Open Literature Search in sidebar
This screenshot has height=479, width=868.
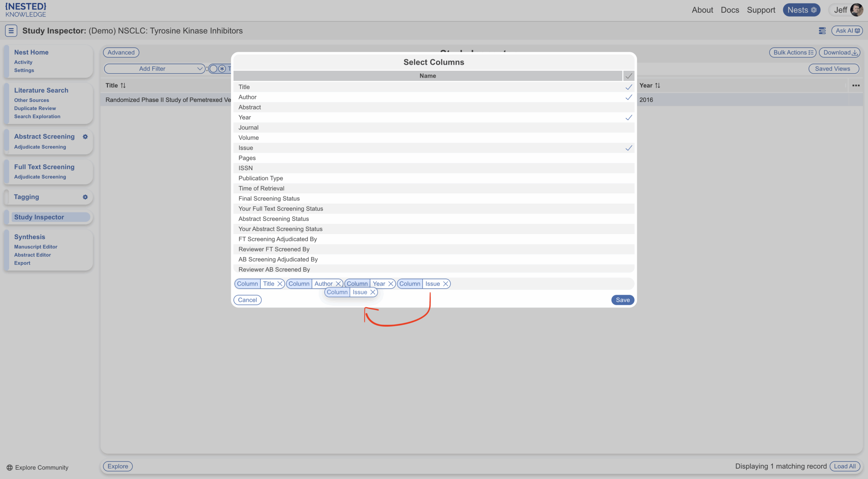(x=41, y=90)
